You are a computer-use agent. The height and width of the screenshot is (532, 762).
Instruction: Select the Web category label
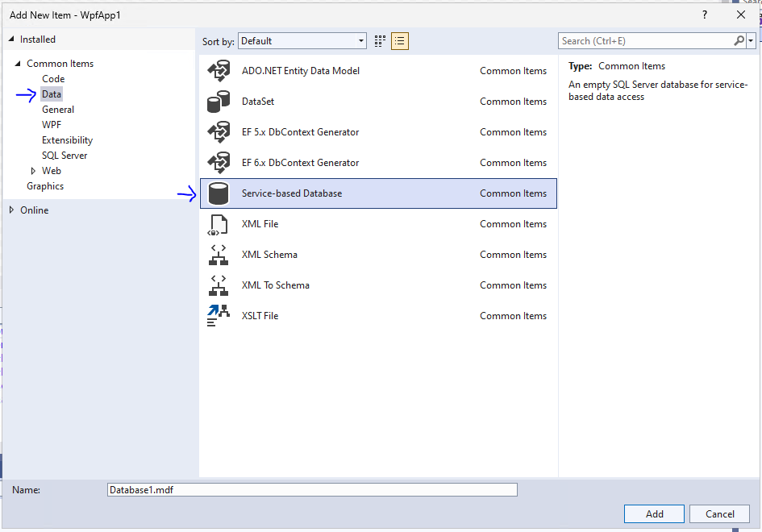pyautogui.click(x=51, y=171)
